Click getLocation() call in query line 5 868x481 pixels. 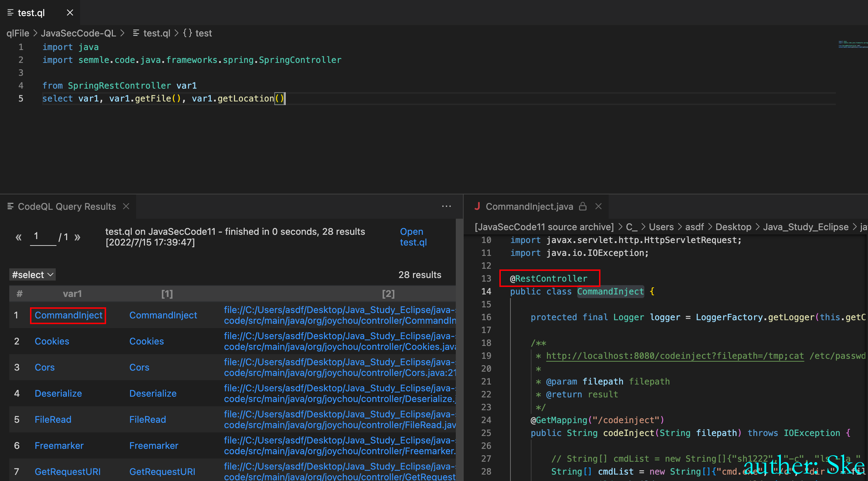(x=251, y=99)
